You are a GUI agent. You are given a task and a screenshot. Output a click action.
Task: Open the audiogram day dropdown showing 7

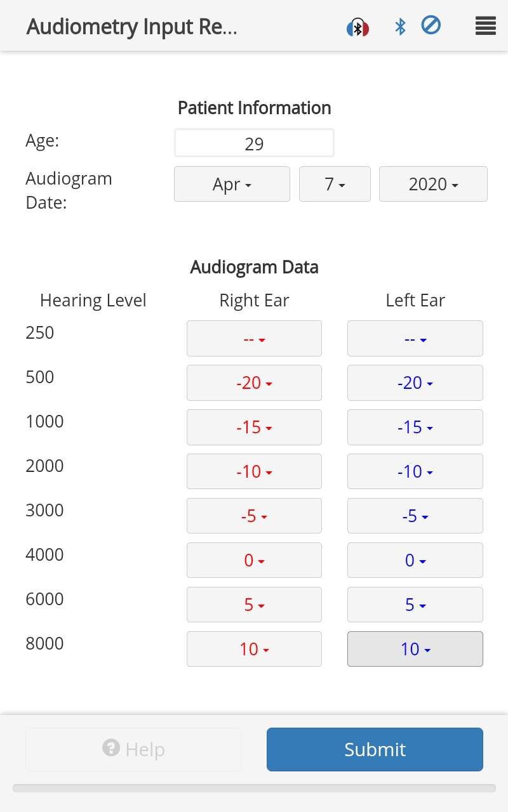335,184
